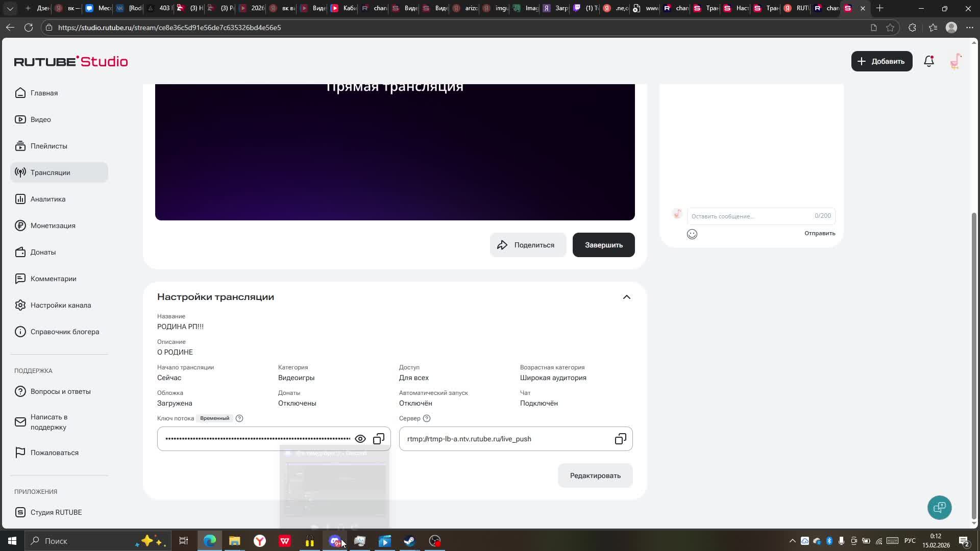Open the notifications bell
The height and width of the screenshot is (551, 980).
click(928, 61)
